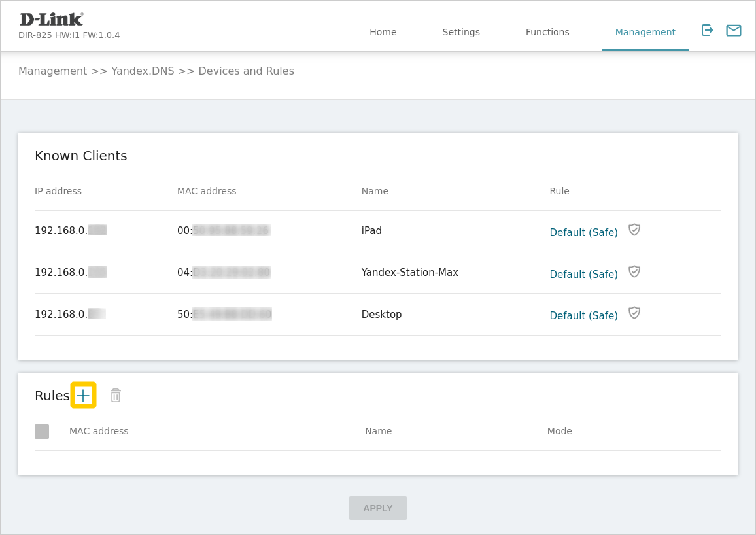Click the plus icon to add rule
This screenshot has width=756, height=535.
(x=83, y=395)
